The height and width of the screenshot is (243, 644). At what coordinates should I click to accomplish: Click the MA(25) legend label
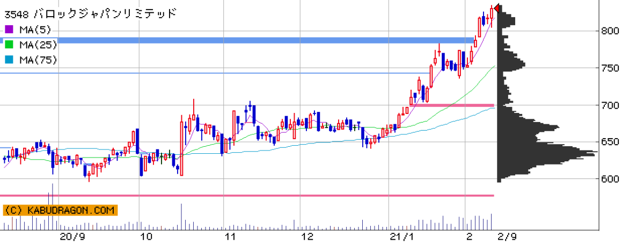38,45
